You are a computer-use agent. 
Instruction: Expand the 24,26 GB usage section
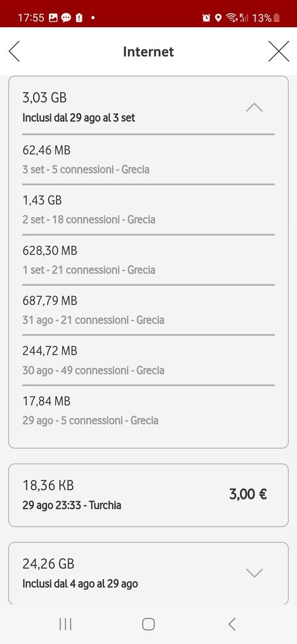254,572
